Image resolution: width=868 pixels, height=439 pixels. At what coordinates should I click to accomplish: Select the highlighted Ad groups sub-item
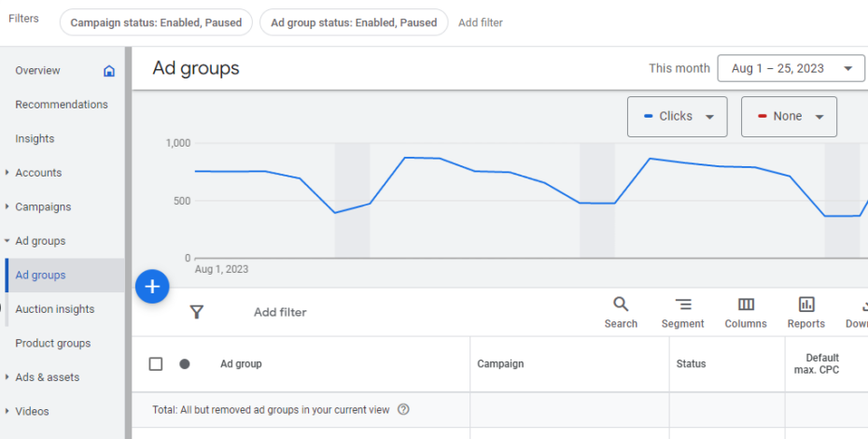64,275
